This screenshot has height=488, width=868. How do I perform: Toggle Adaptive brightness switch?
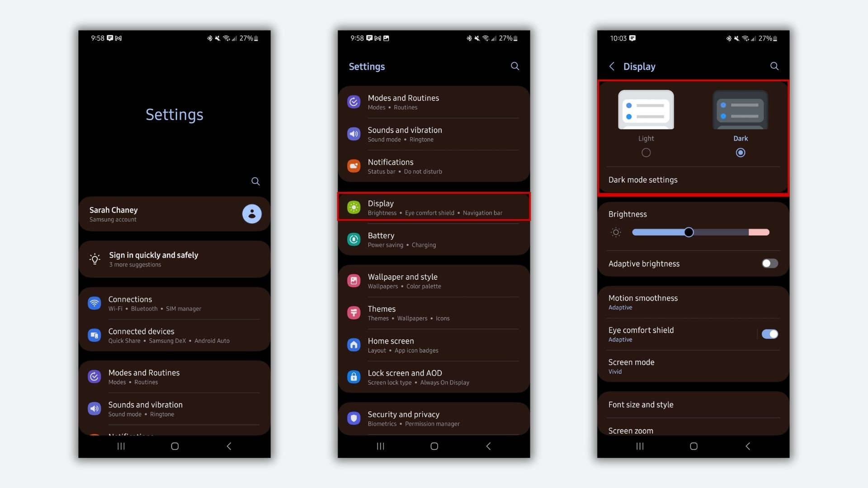coord(769,263)
